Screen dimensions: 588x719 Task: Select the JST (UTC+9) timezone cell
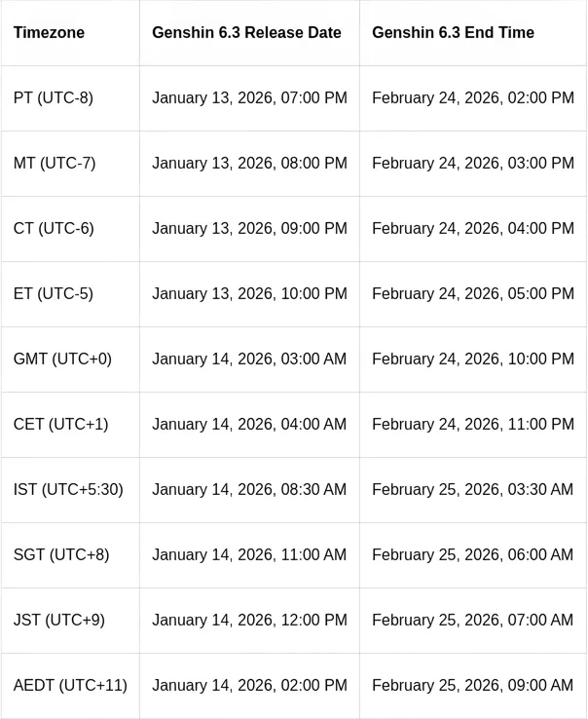point(59,621)
